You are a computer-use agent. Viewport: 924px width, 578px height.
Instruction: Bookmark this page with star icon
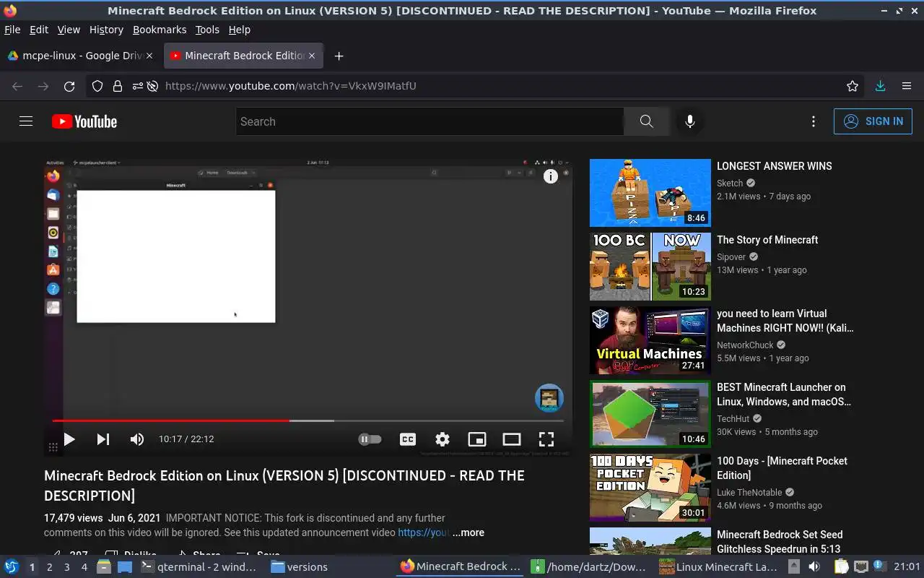click(x=853, y=86)
